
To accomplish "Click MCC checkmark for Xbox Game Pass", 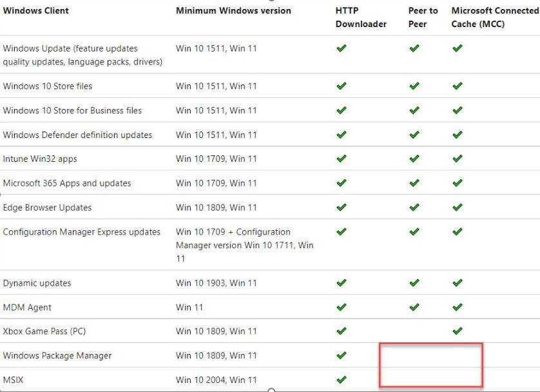I will (458, 331).
